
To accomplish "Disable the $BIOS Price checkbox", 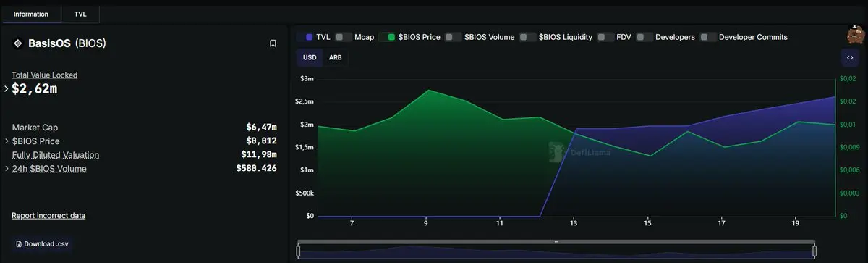I will coord(392,37).
